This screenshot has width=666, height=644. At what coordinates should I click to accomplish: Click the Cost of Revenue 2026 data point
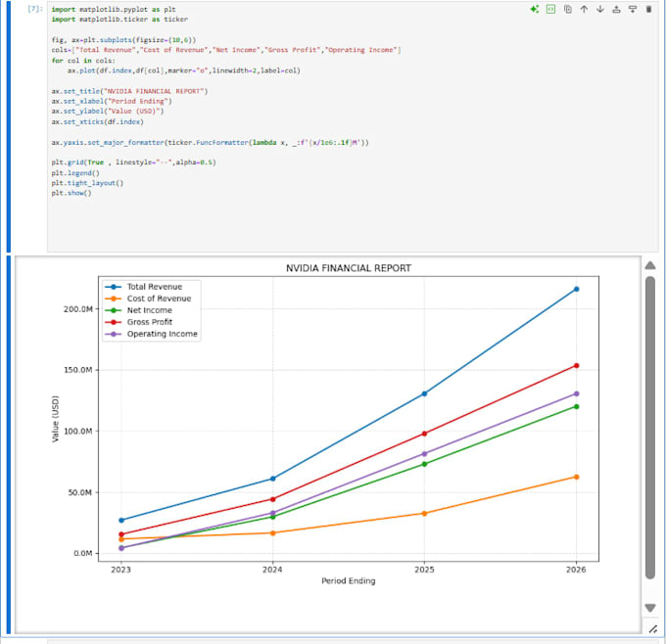click(576, 478)
